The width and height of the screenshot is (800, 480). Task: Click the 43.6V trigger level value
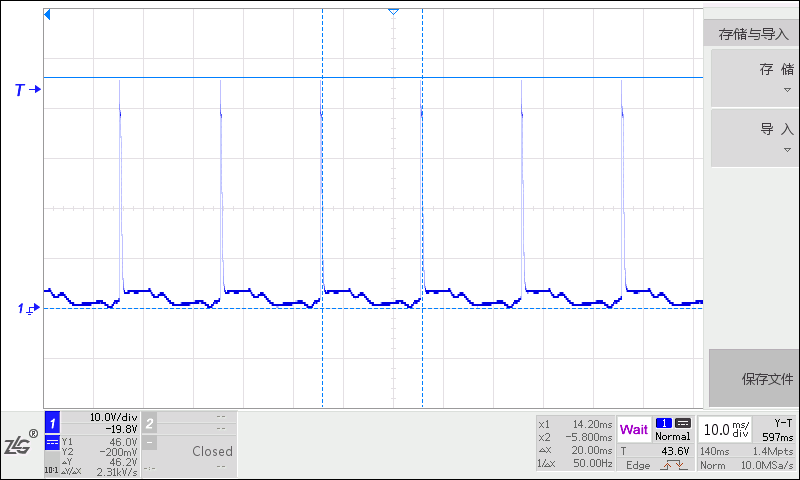675,451
